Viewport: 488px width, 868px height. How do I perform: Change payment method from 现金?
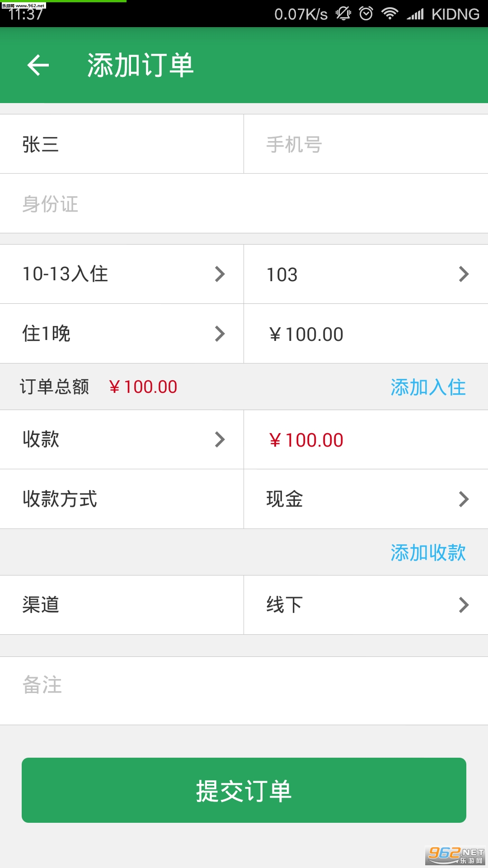point(366,499)
